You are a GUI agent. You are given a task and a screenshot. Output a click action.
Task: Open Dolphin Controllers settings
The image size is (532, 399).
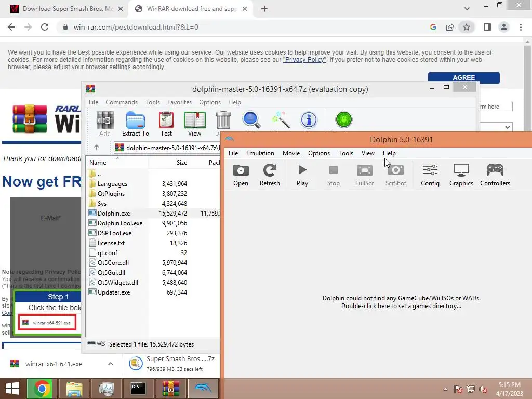495,175
